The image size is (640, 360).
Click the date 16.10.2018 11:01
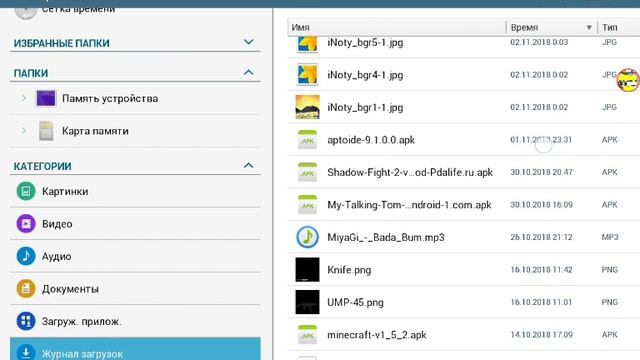pos(541,302)
